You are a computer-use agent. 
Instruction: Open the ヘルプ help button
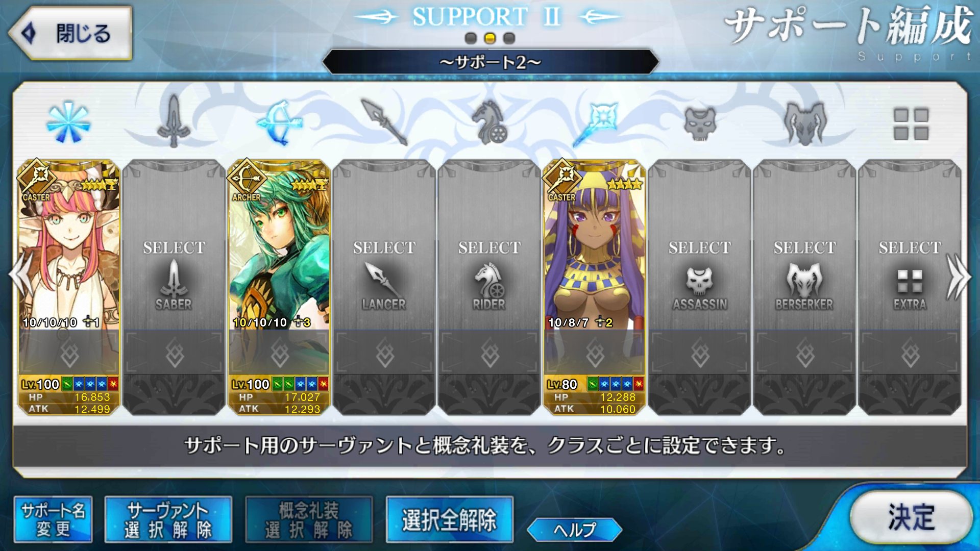click(574, 530)
